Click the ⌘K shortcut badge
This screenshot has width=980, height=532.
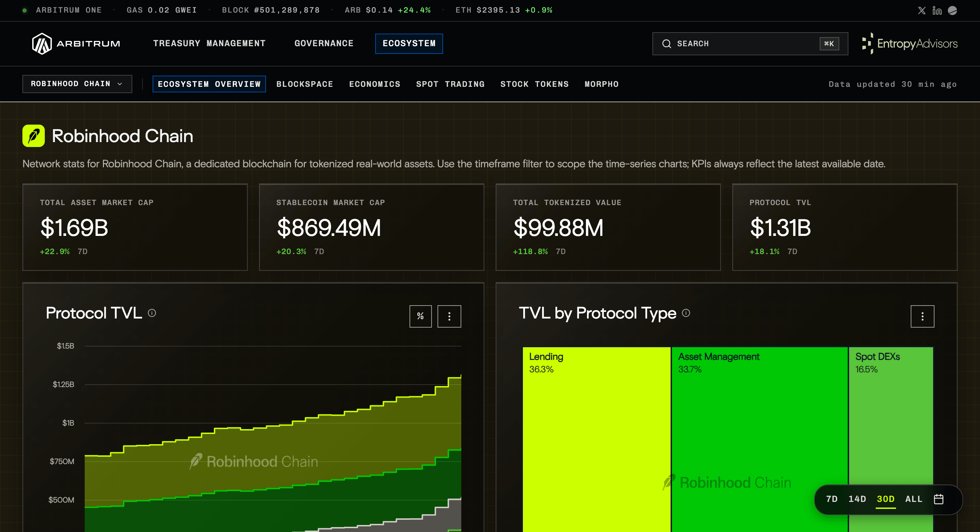pos(829,44)
